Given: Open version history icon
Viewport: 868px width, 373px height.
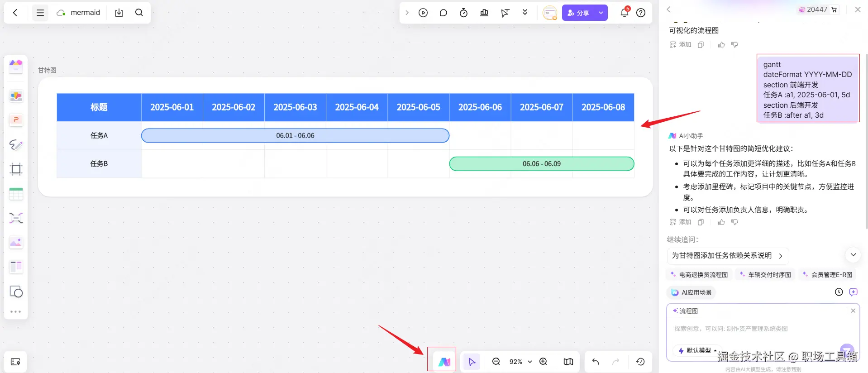Looking at the screenshot, I should point(640,362).
